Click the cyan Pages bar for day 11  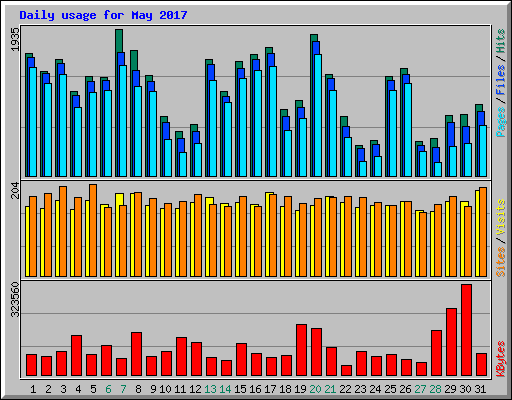183,164
